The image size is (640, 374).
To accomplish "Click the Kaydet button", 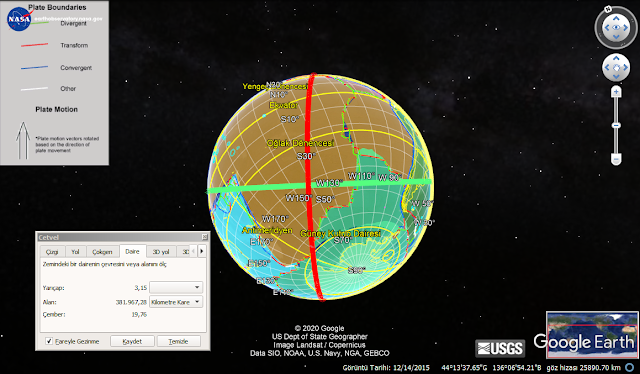I will [x=132, y=341].
